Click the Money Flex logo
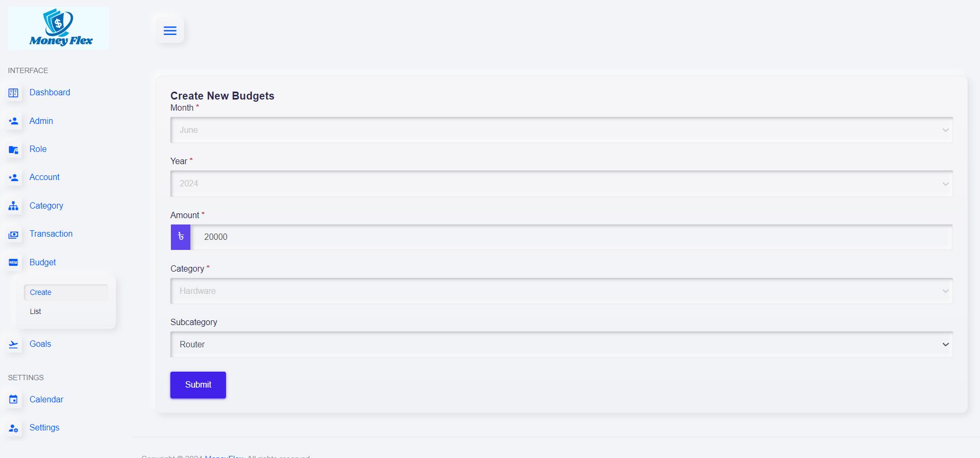This screenshot has height=458, width=980. (x=58, y=28)
